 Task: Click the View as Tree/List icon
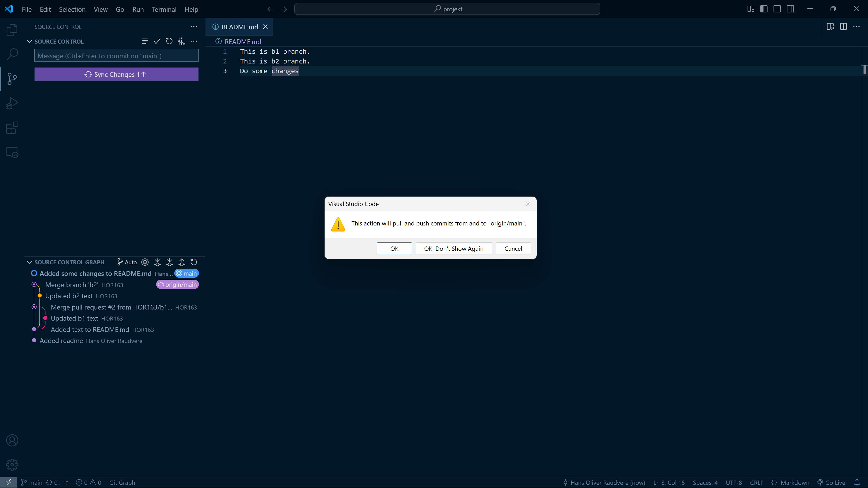tap(145, 41)
